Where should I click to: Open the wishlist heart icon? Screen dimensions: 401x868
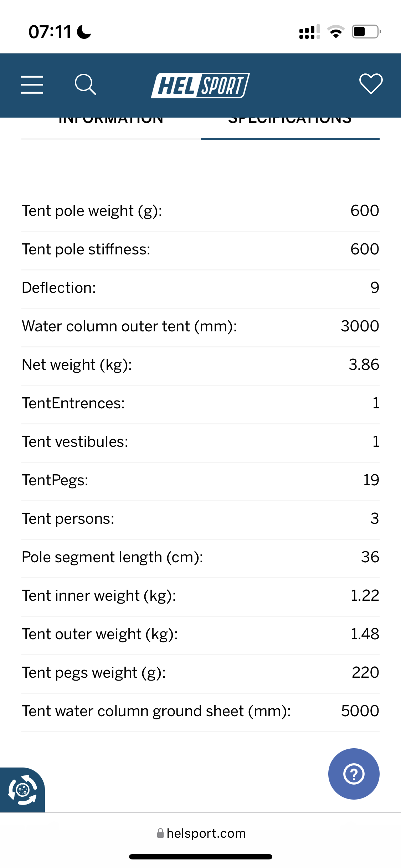(371, 84)
